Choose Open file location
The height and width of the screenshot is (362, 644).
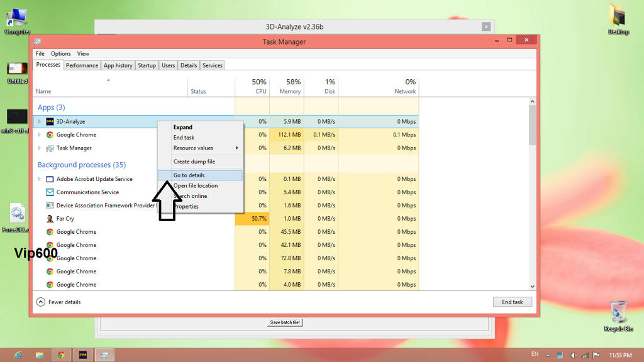click(201, 185)
